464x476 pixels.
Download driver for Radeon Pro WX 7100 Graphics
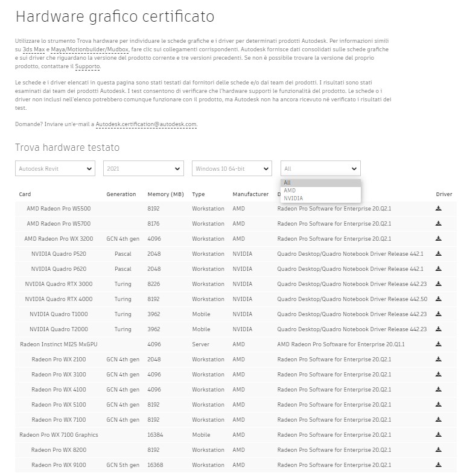point(438,434)
